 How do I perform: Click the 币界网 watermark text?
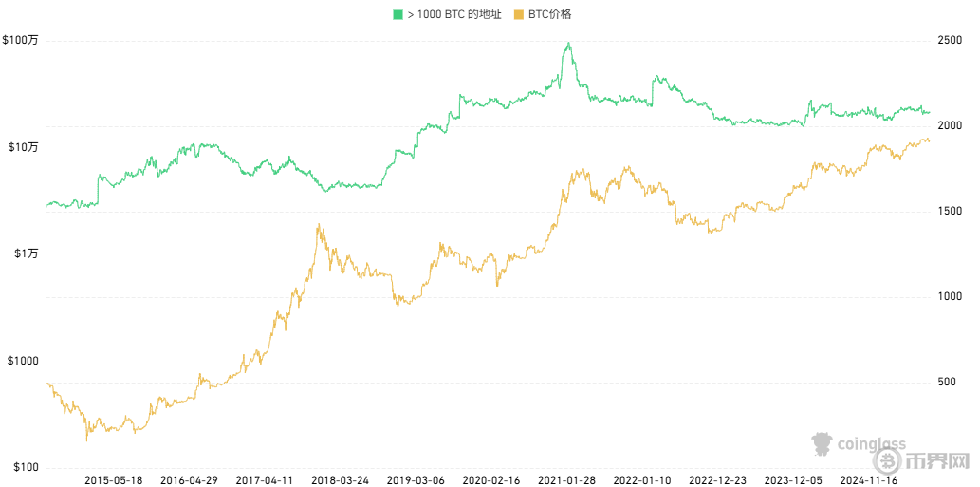pyautogui.click(x=936, y=462)
